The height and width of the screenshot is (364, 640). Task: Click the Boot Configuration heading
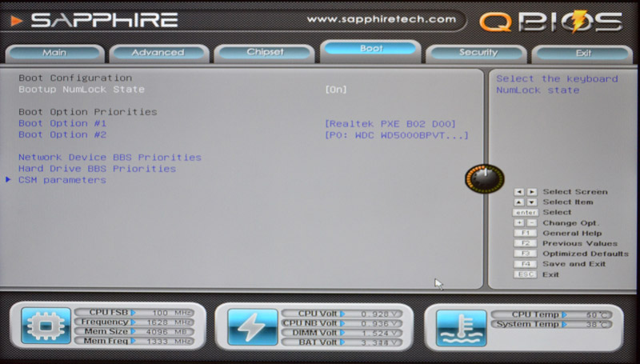pyautogui.click(x=75, y=78)
